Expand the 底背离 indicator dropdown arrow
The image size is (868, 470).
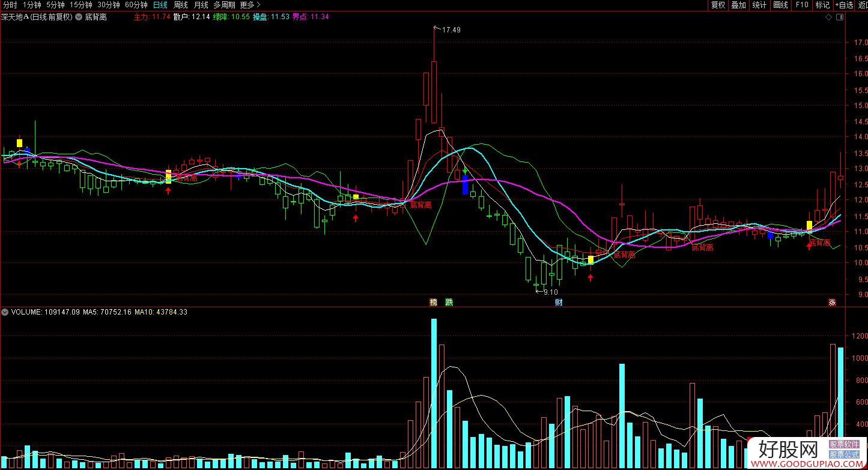tap(79, 17)
